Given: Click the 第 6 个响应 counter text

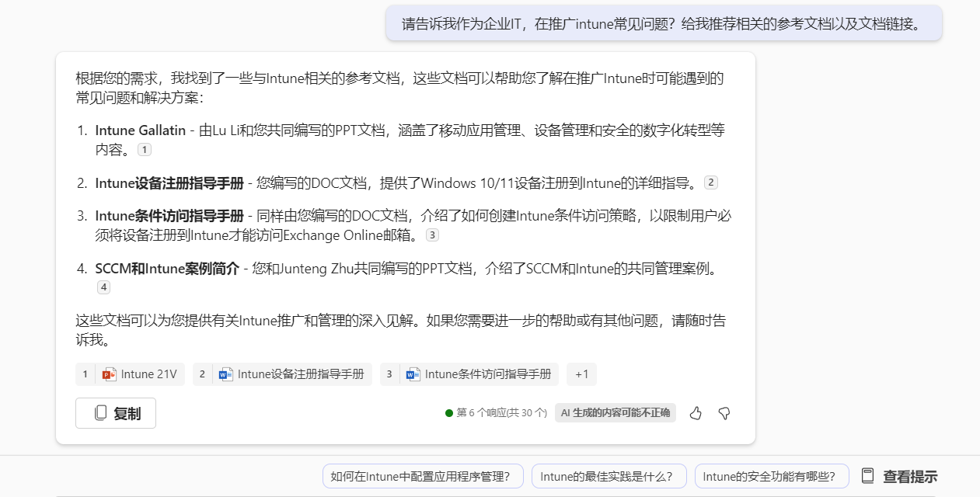Looking at the screenshot, I should [x=501, y=413].
